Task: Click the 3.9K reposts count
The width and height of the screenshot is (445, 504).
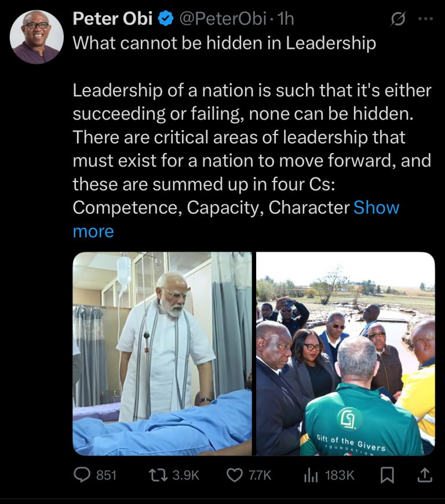Action: [x=186, y=475]
